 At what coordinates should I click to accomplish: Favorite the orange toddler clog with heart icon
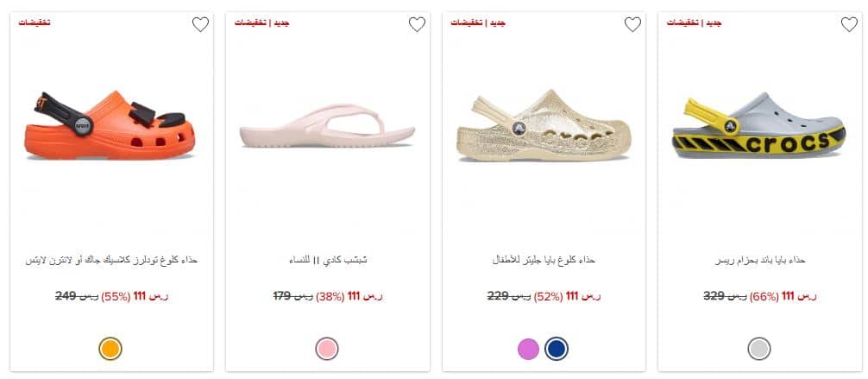(x=200, y=24)
